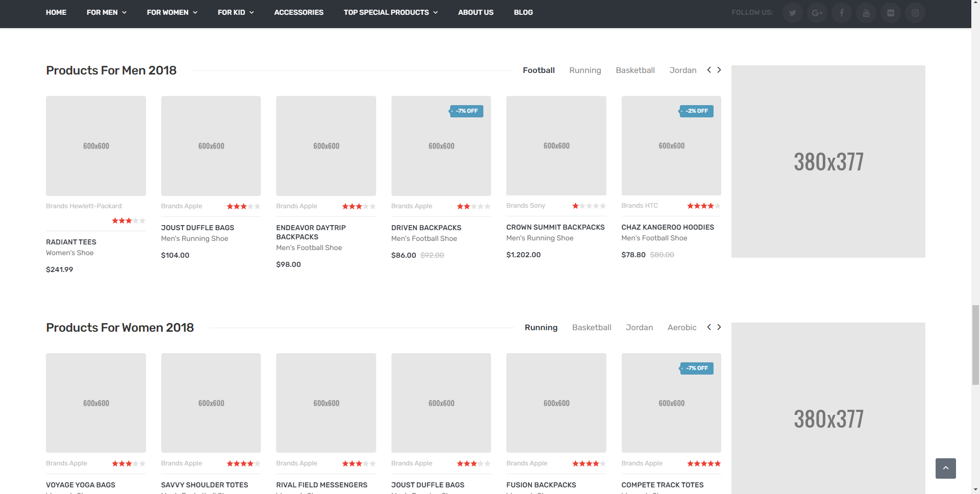
Task: Go to next slide in Men products
Action: click(x=719, y=70)
